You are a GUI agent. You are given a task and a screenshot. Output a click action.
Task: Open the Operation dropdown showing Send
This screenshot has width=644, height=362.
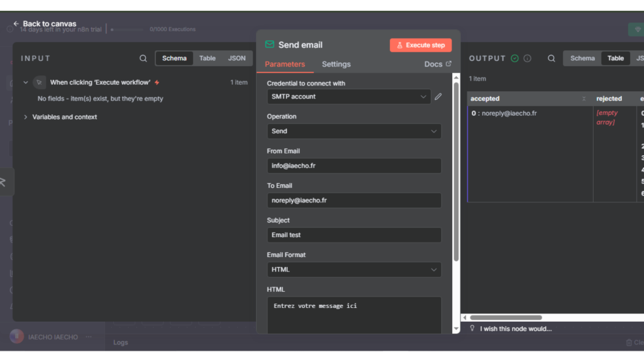(x=354, y=131)
